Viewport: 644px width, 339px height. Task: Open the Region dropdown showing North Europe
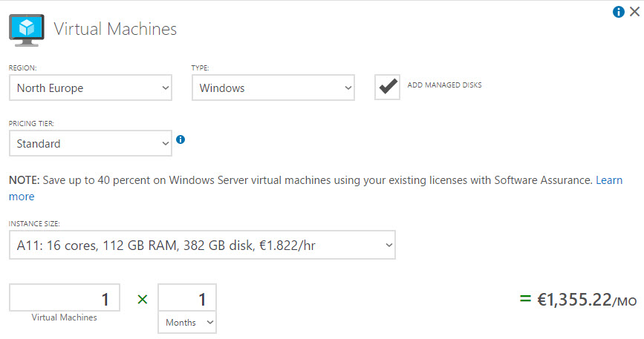click(x=91, y=88)
